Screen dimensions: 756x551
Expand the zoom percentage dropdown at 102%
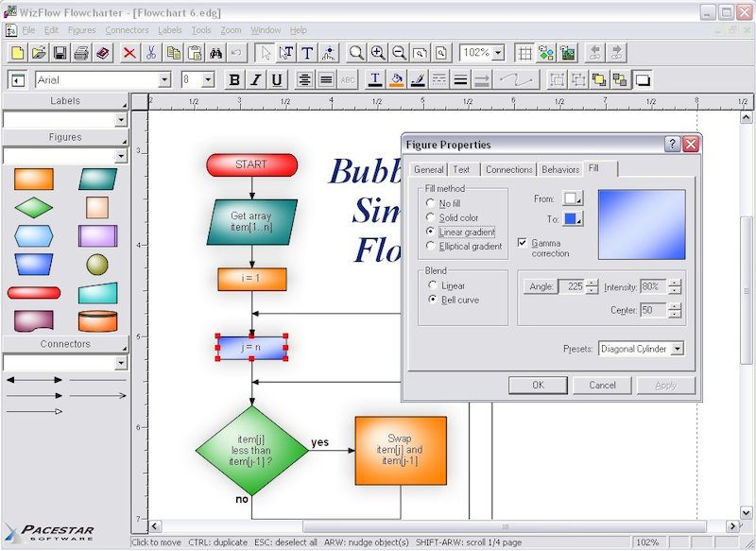point(496,54)
